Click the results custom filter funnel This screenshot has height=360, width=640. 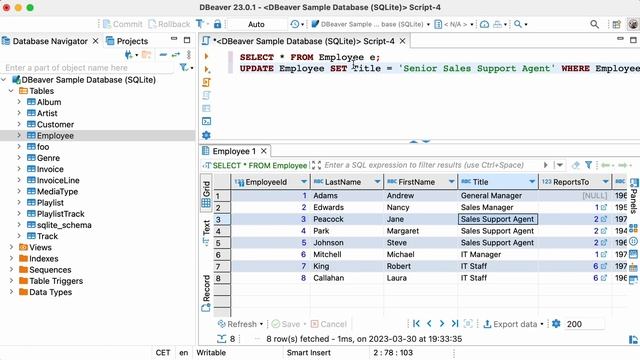588,165
